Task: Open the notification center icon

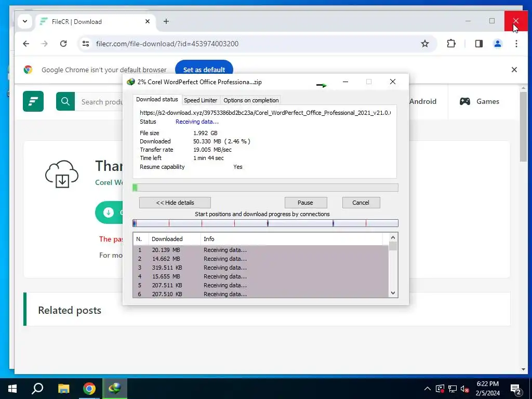Action: [x=516, y=389]
